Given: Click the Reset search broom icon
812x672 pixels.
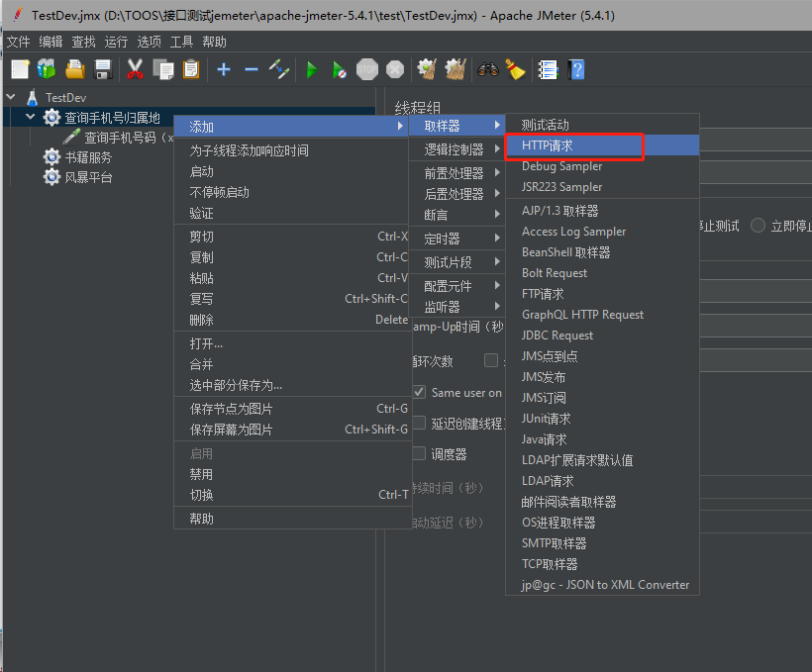Looking at the screenshot, I should (x=515, y=69).
